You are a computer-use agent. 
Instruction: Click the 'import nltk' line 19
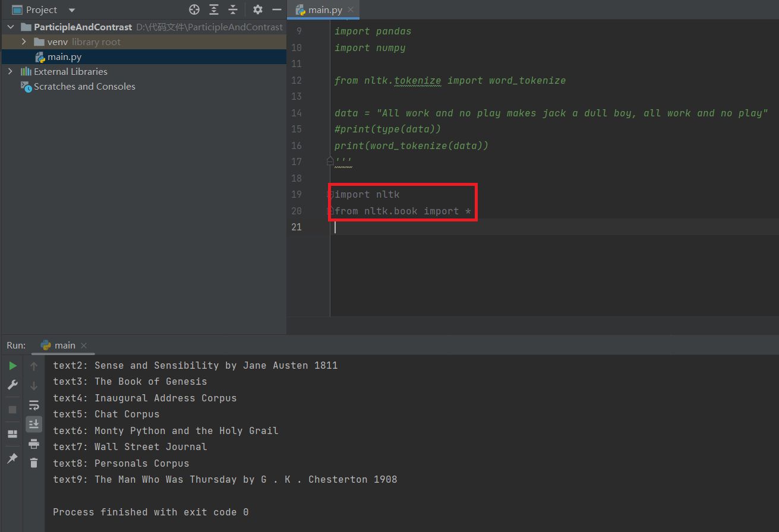(x=367, y=194)
